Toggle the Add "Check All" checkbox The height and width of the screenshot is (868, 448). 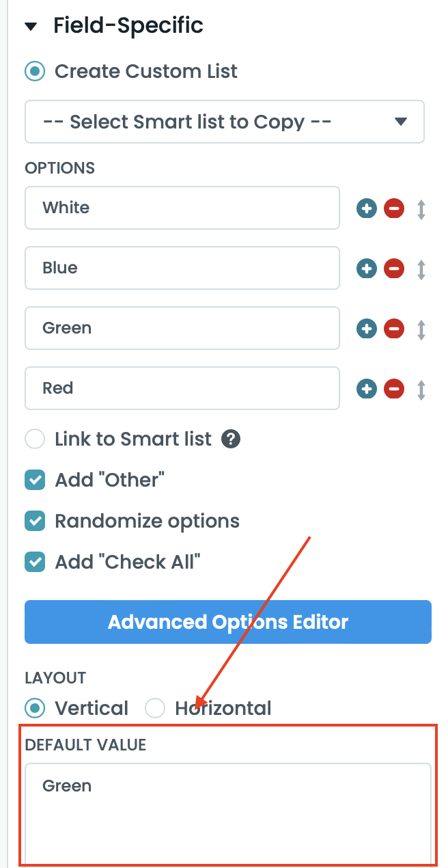pos(35,562)
